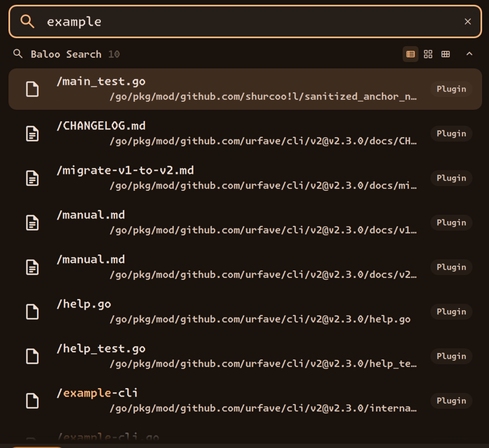
Task: Click document icon for migrate-v1-to-v2.md
Action: click(32, 178)
